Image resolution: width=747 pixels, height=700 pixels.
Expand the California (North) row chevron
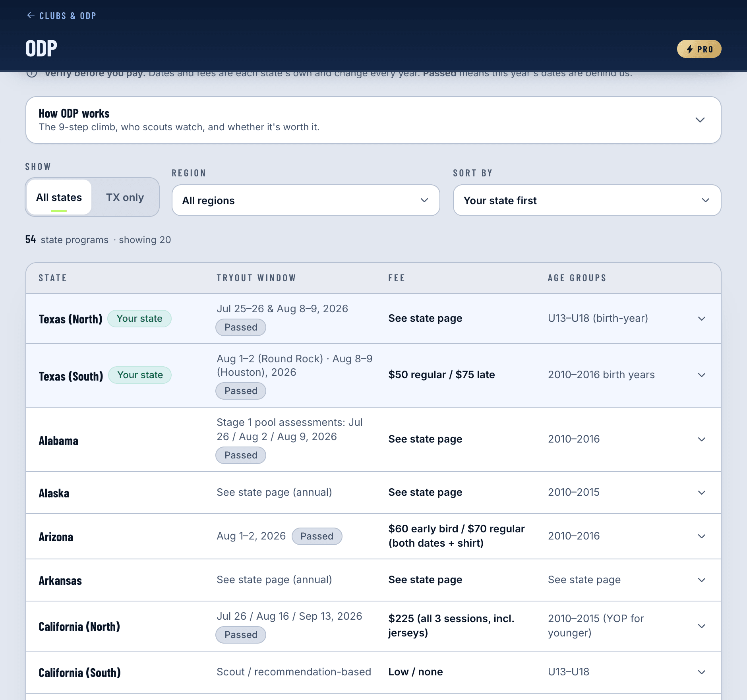702,626
